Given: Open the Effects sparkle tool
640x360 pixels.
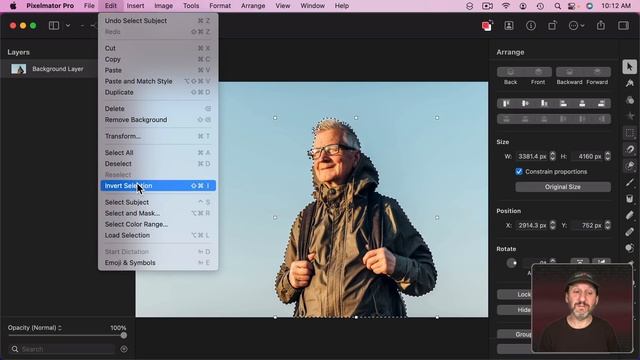Looking at the screenshot, I should pyautogui.click(x=629, y=116).
